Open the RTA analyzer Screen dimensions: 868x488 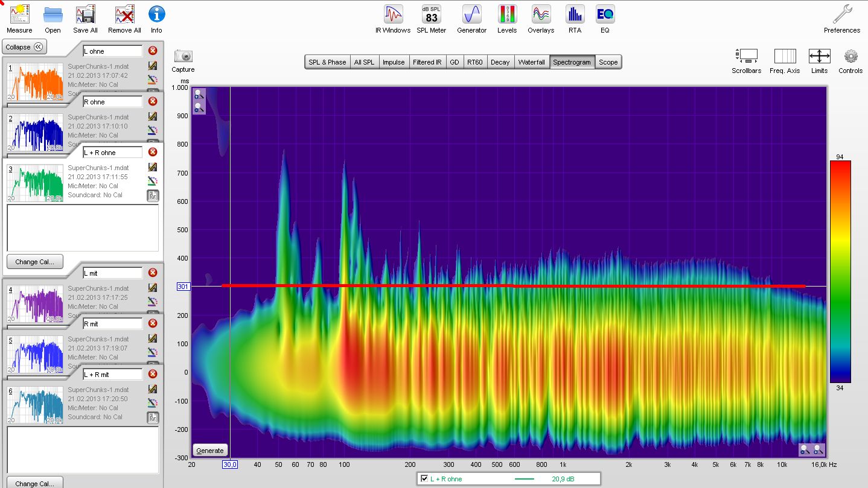(575, 18)
